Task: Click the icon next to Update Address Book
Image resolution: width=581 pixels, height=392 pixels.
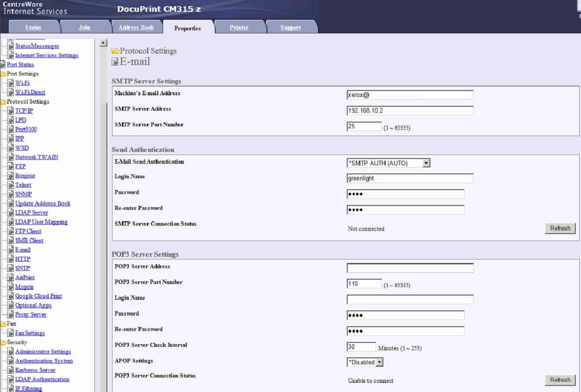Action: click(11, 203)
